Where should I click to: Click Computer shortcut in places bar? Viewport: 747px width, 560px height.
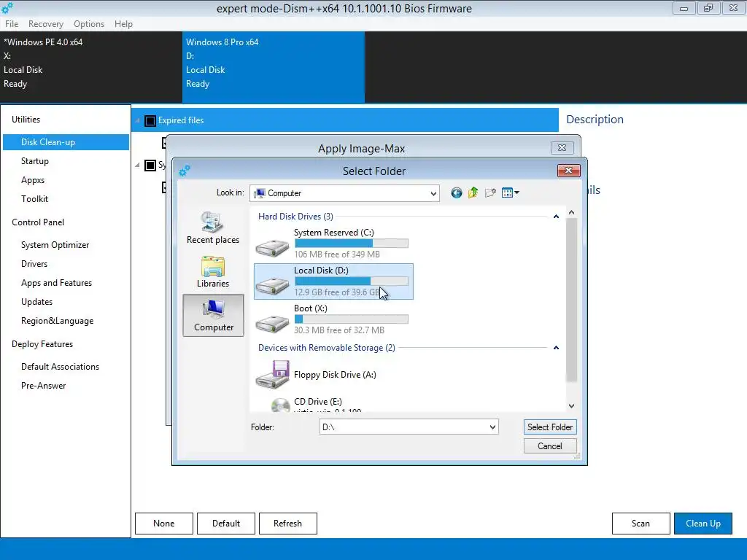214,315
